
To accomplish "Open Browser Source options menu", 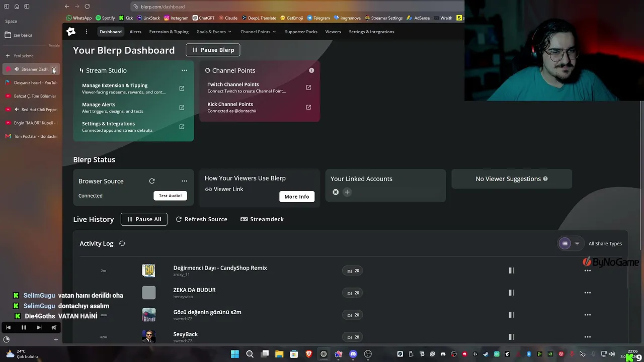I will [184, 181].
